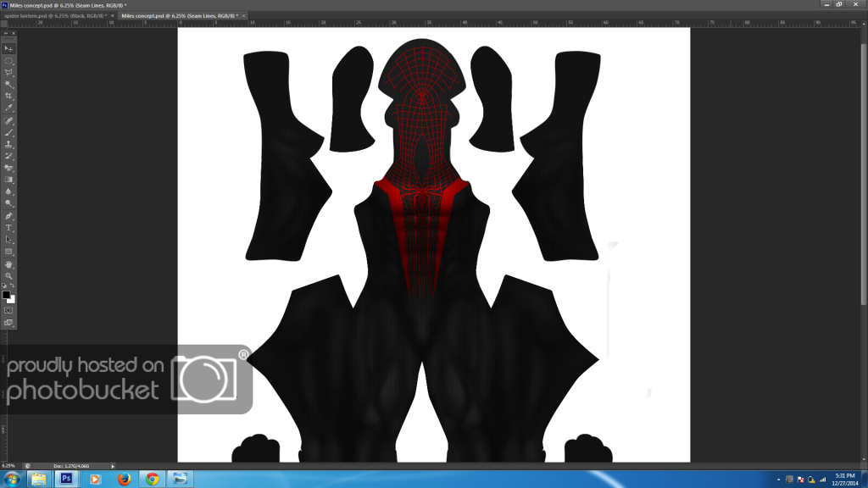
Task: Close the Miles concept.psd tab
Action: pyautogui.click(x=243, y=16)
